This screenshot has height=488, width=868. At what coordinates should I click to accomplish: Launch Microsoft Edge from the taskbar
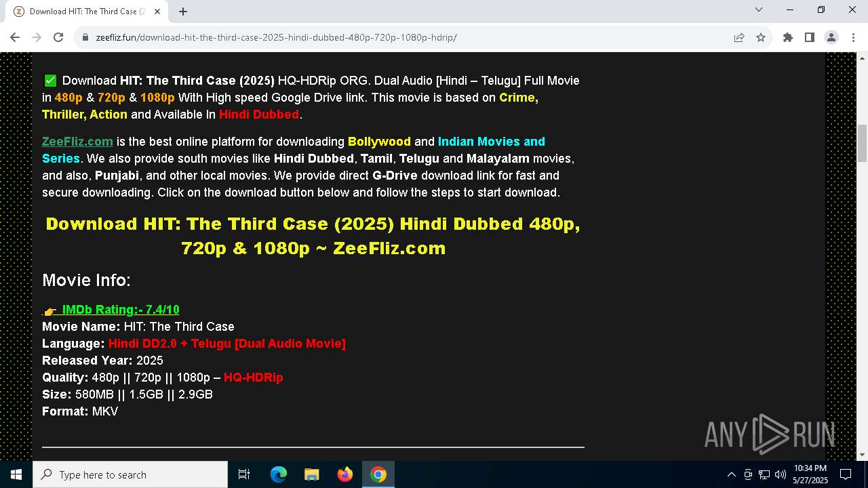tap(279, 474)
